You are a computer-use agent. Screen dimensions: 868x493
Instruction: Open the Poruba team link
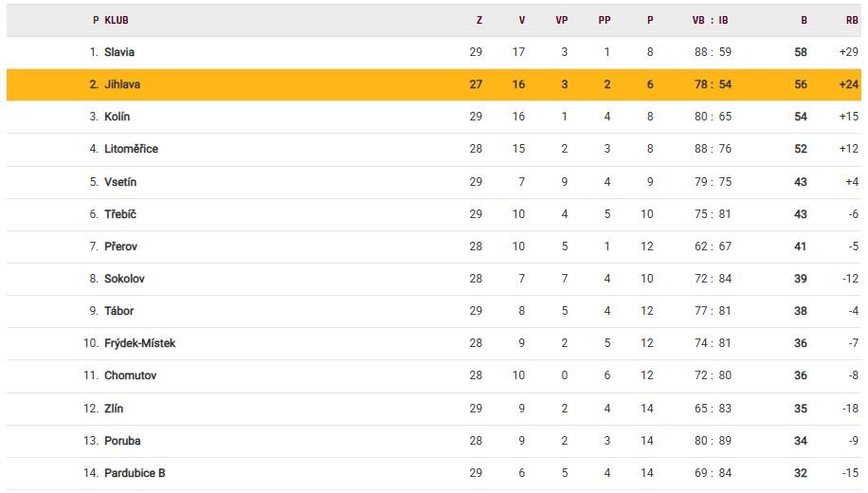122,441
